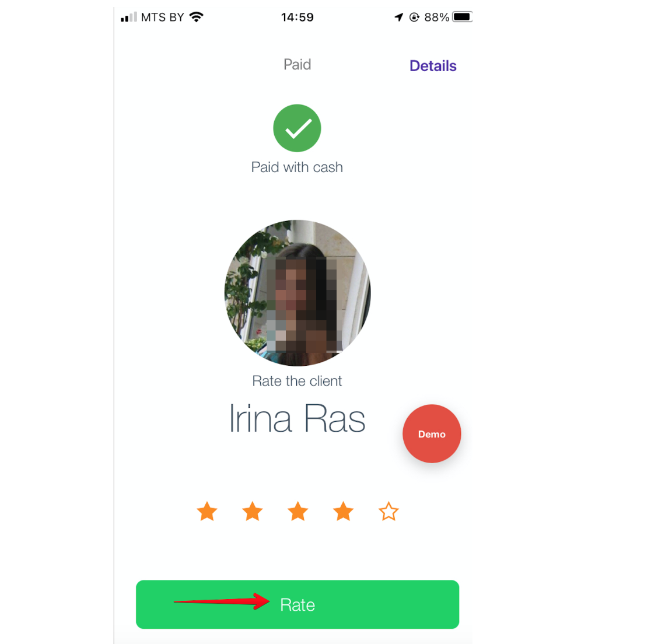Tap the client's profile photo
Image resolution: width=651 pixels, height=644 pixels.
click(297, 293)
